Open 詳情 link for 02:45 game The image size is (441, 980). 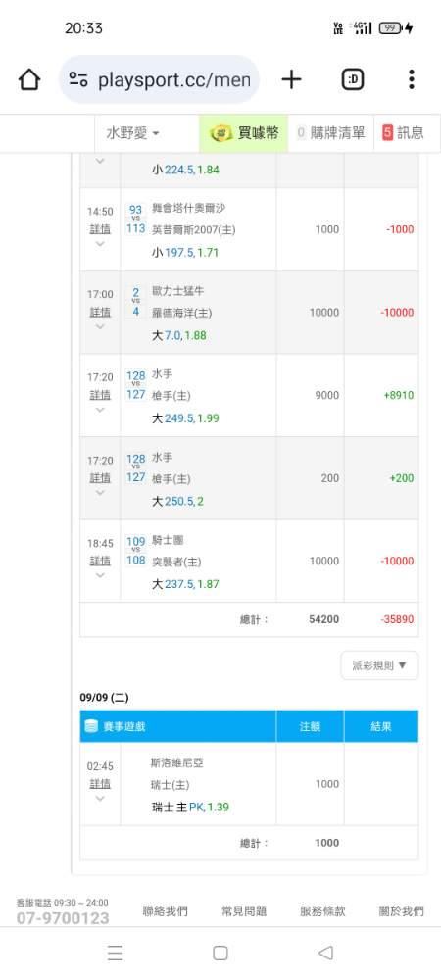100,784
